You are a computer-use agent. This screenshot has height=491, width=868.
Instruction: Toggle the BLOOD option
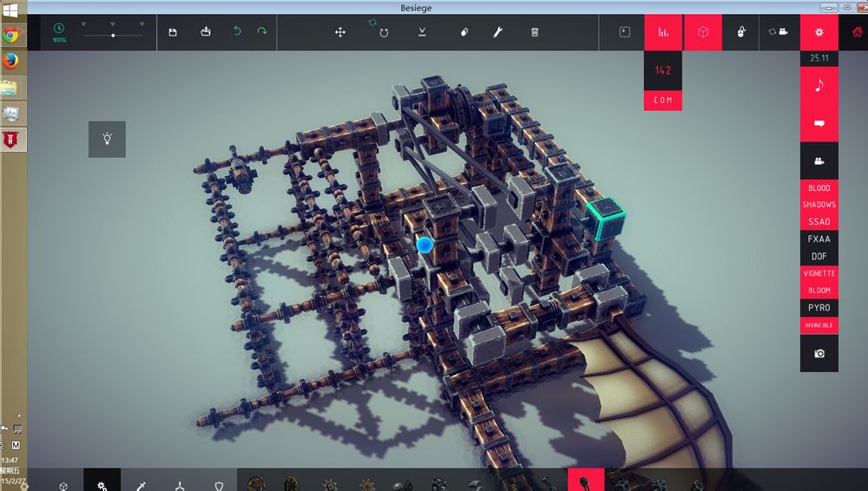point(819,188)
